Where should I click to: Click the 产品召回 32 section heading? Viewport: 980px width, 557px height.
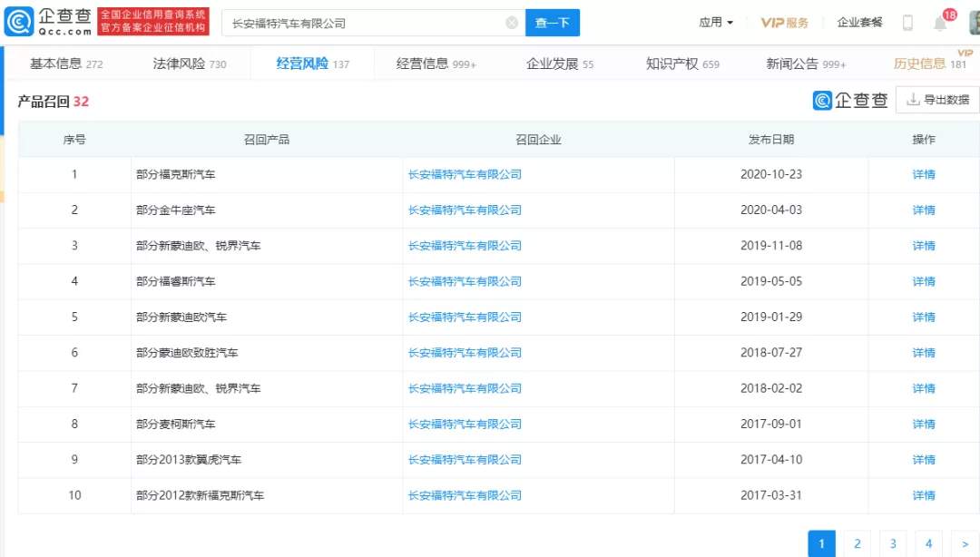click(x=54, y=102)
